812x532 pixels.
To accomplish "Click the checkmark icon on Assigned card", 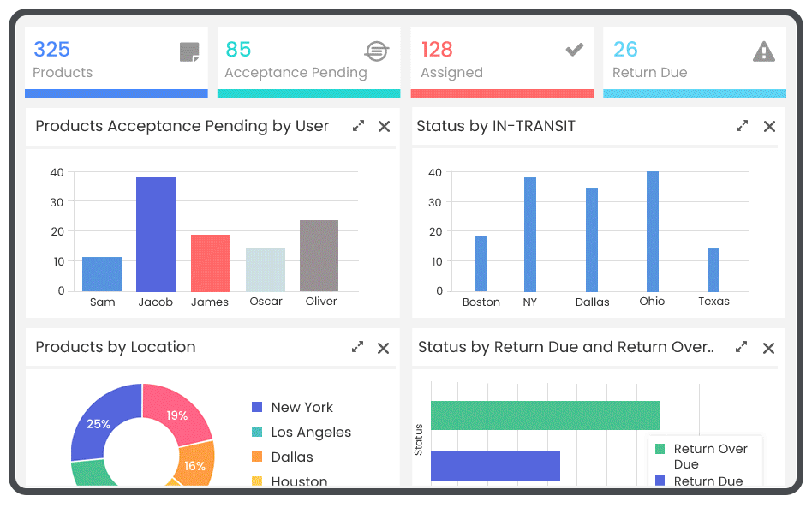I will click(x=574, y=51).
